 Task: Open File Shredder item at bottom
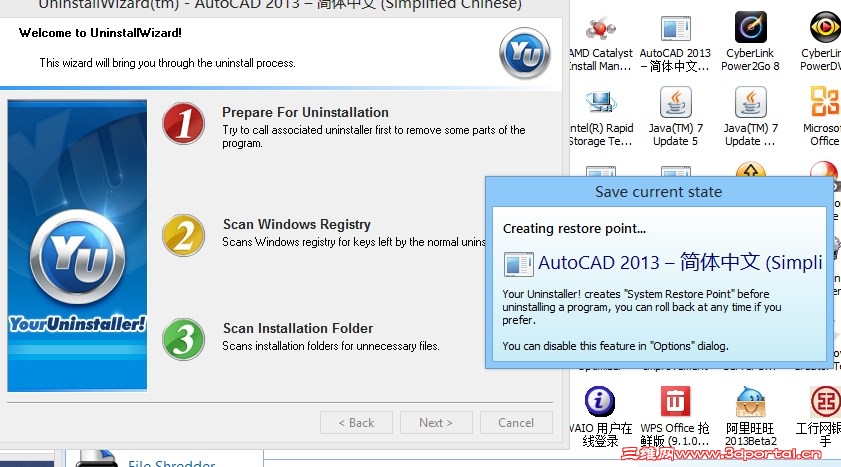click(172, 463)
